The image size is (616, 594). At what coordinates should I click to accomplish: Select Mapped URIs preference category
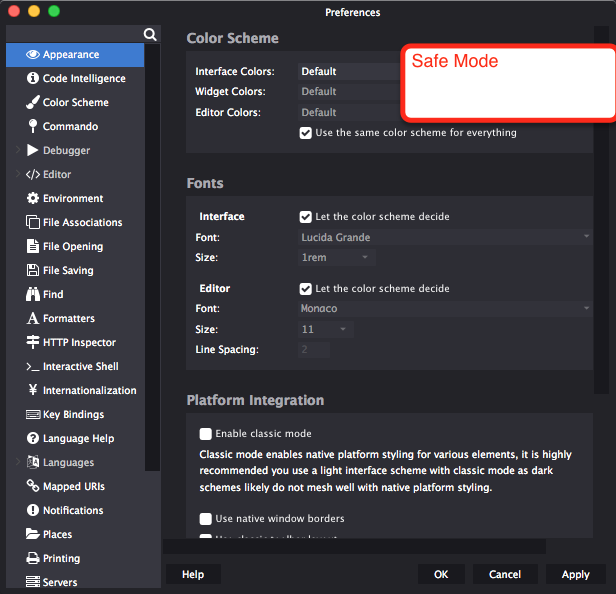pos(75,486)
